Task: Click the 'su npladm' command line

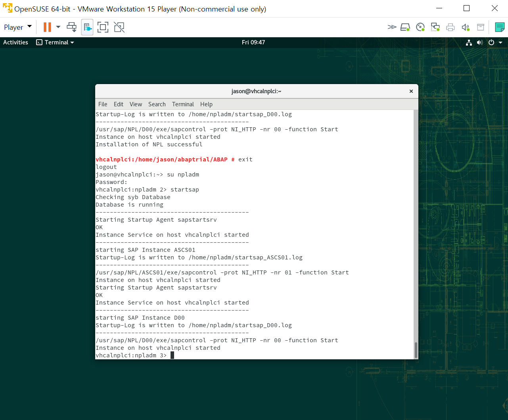Action: click(148, 175)
